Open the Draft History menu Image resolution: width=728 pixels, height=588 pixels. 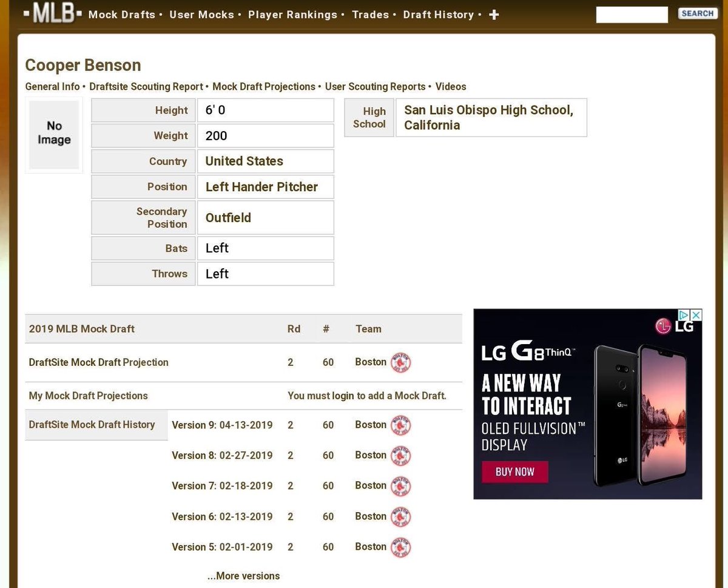[439, 15]
